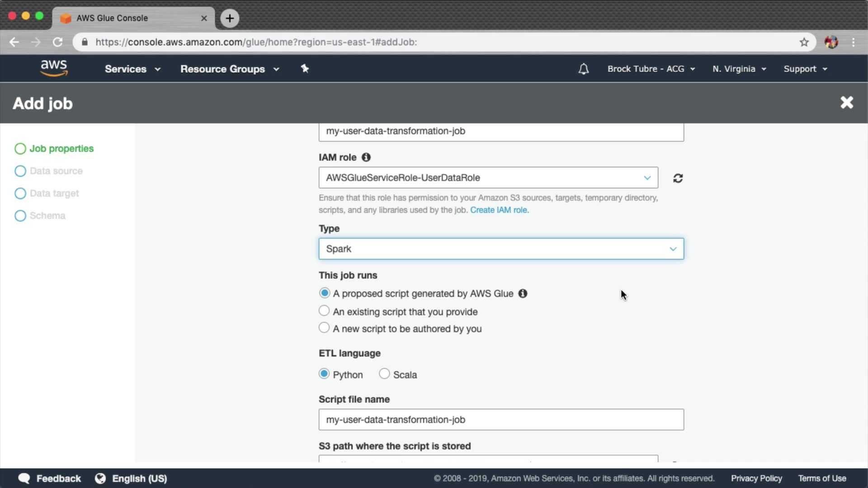Choose Scala as the ETL language
The width and height of the screenshot is (868, 488).
tap(384, 374)
